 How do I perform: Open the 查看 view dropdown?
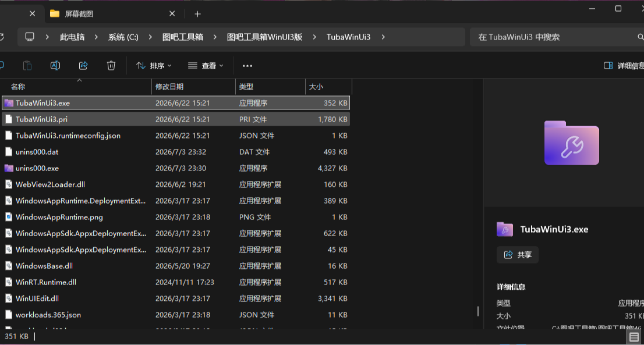206,66
